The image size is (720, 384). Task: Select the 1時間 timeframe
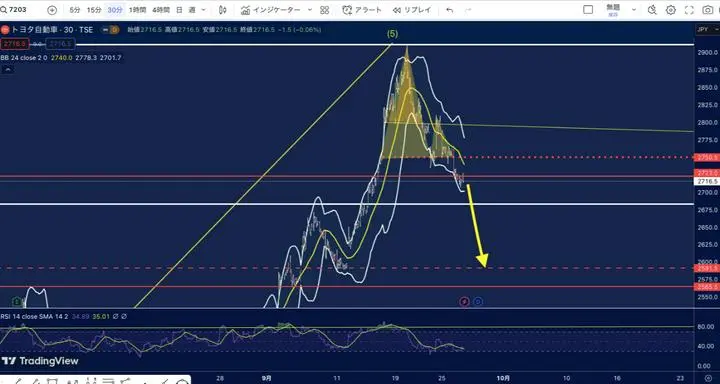pyautogui.click(x=136, y=10)
